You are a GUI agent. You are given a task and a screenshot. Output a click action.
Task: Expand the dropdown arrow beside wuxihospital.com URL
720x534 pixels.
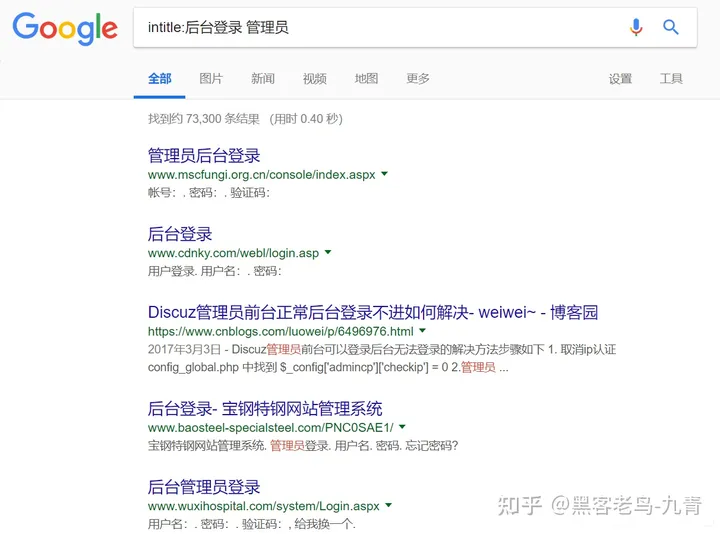388,506
